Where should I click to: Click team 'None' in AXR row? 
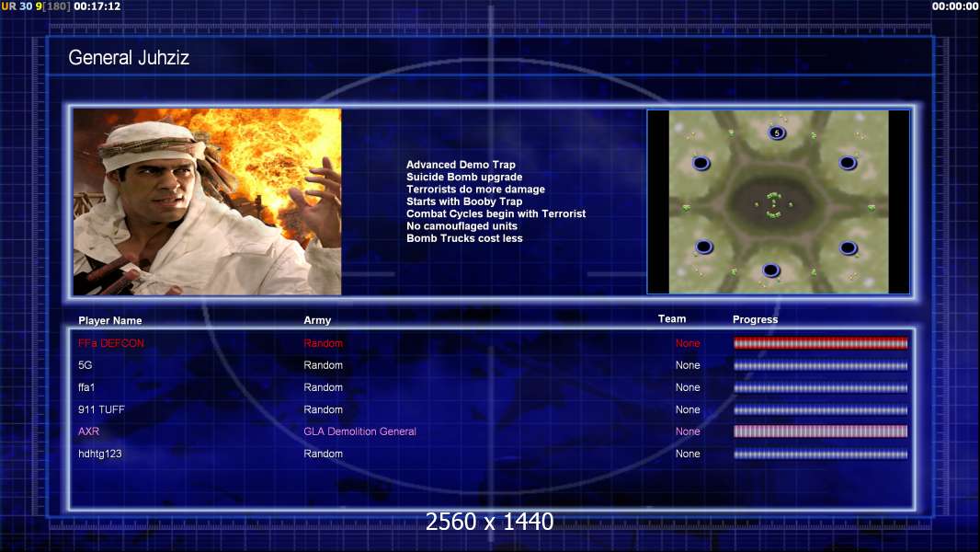pyautogui.click(x=688, y=431)
